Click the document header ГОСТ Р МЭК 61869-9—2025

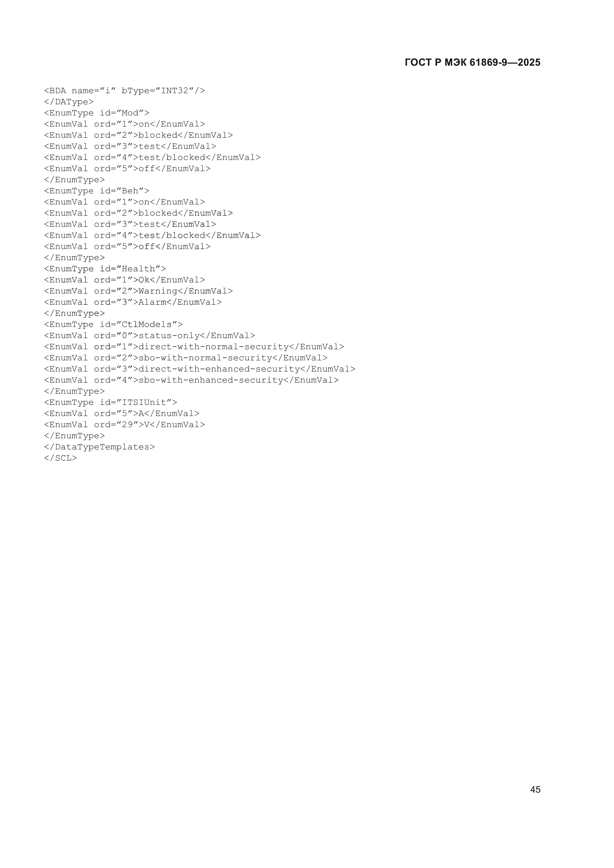472,62
